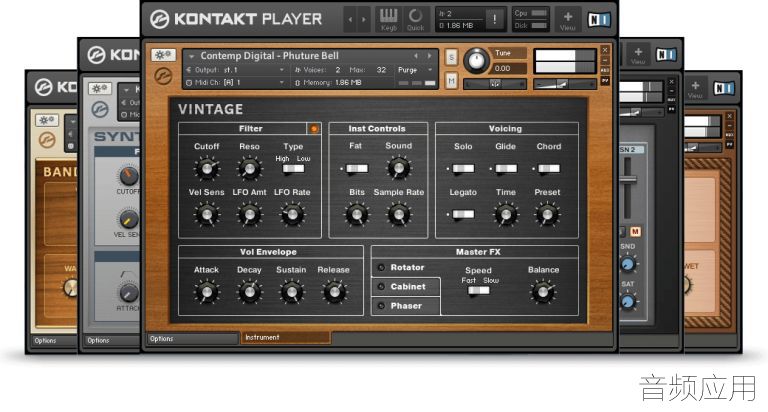Adjust the instrument volume slider
768x412 pixels.
pyautogui.click(x=564, y=84)
